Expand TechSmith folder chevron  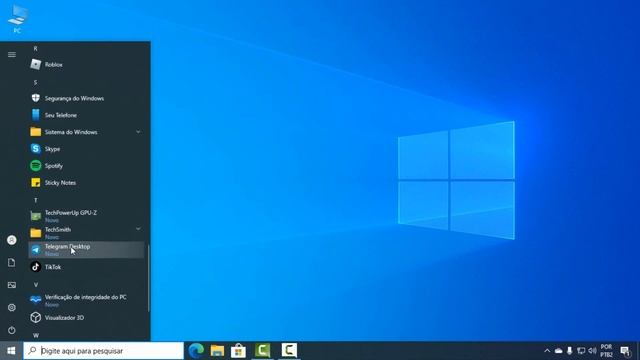pyautogui.click(x=138, y=229)
